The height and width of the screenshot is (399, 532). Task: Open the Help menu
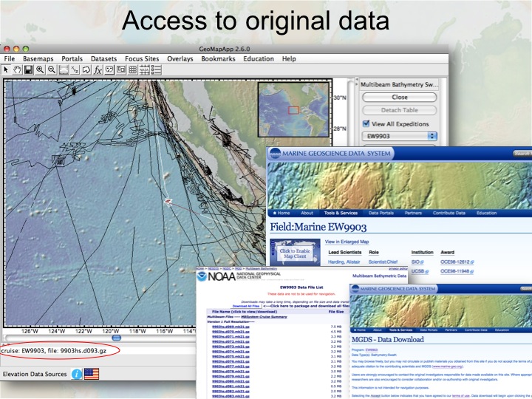click(289, 58)
